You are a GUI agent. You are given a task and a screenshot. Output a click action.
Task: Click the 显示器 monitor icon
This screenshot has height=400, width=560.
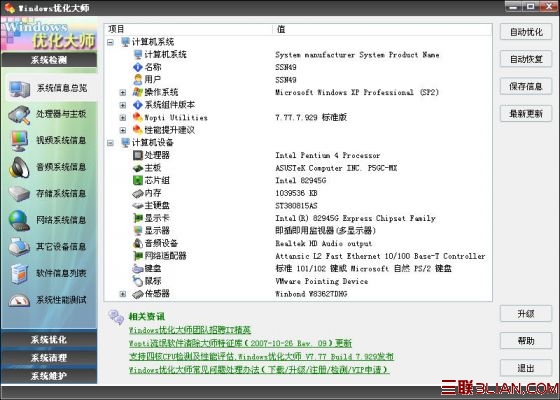(138, 231)
